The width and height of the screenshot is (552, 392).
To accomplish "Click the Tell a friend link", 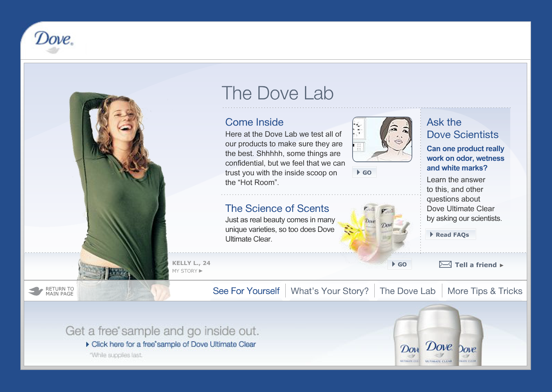I will [479, 265].
